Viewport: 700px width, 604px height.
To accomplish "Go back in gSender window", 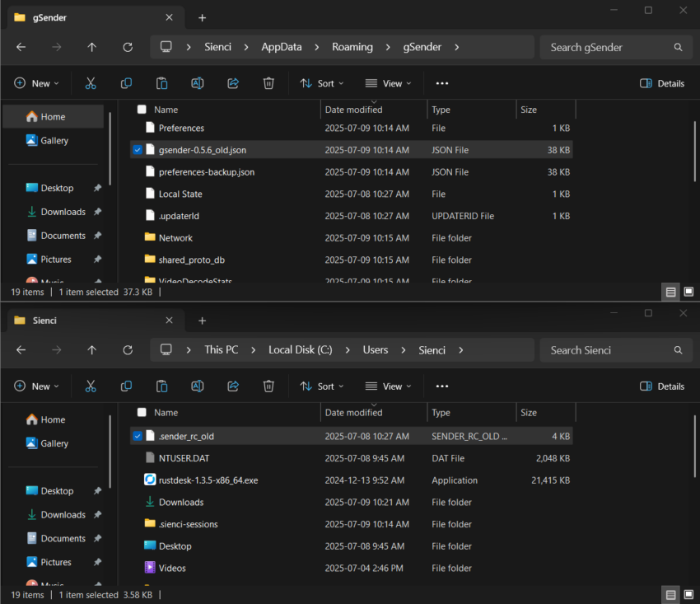I will click(21, 47).
